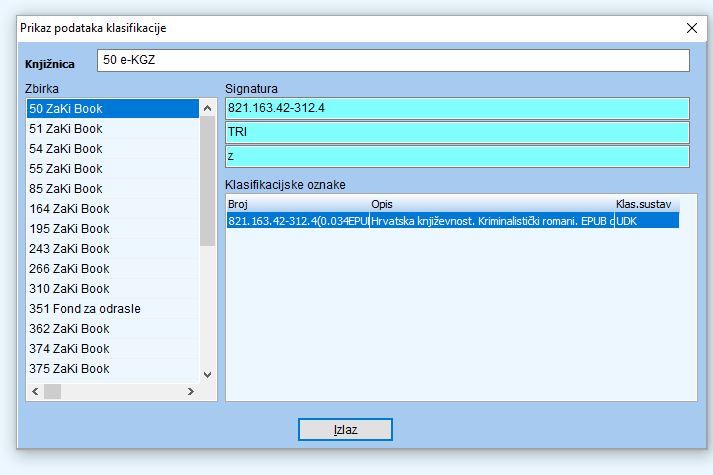This screenshot has height=475, width=713.
Task: Click the Knjižnica field showing 50 e-KGZ
Action: coord(393,60)
